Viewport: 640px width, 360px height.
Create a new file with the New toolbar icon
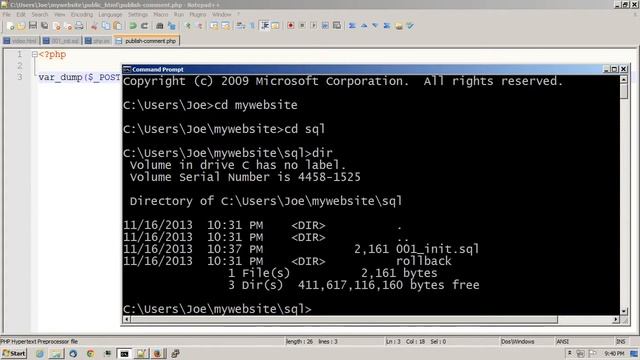(x=10, y=26)
